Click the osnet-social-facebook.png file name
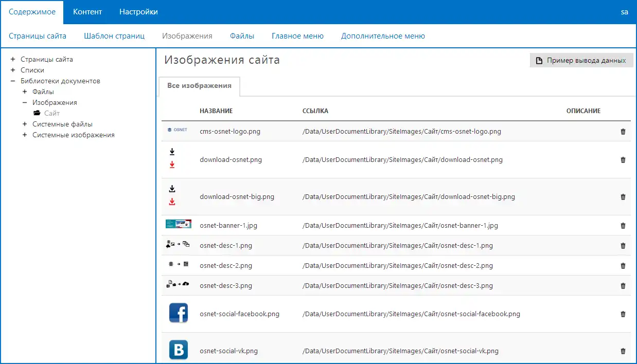637x364 pixels. point(239,314)
